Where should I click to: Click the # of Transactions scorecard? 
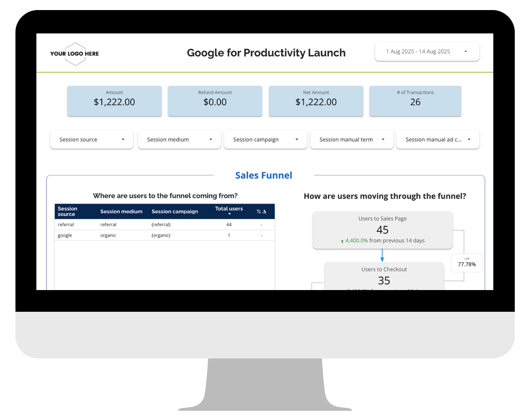(x=415, y=101)
